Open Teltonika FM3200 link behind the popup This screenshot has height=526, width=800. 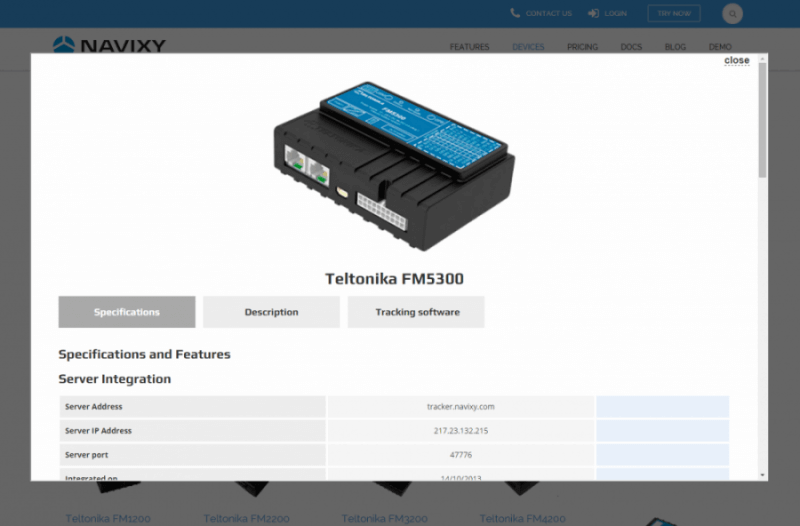(x=385, y=518)
